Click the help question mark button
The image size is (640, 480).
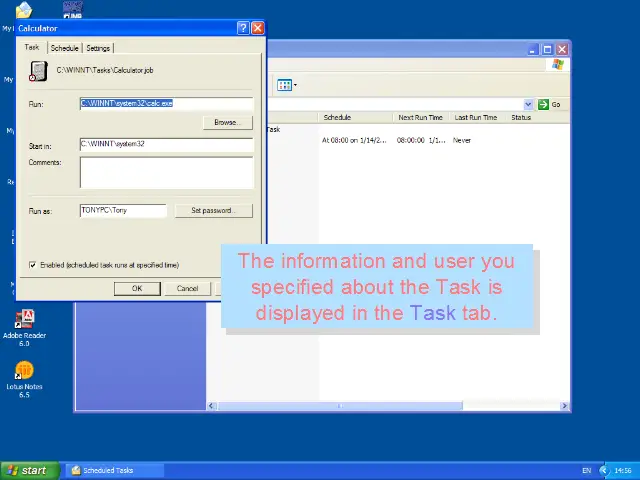click(242, 28)
